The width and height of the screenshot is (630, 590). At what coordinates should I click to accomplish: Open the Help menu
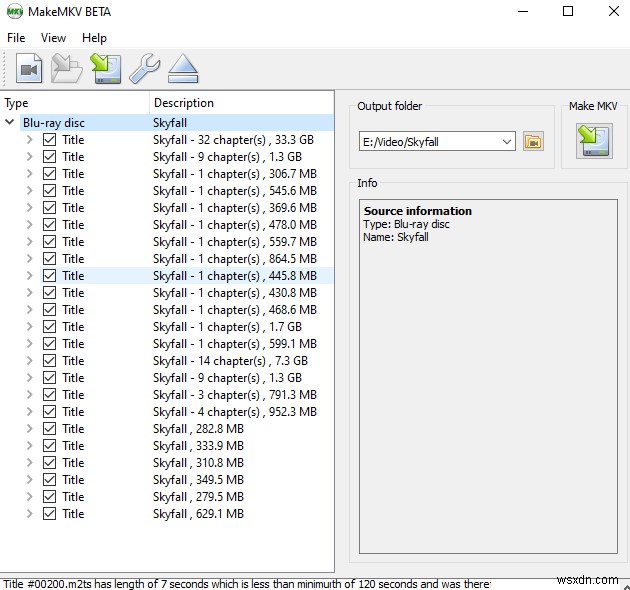[x=94, y=38]
